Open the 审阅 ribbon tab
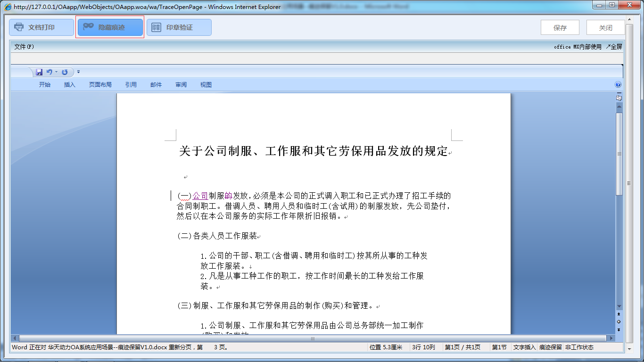 181,84
